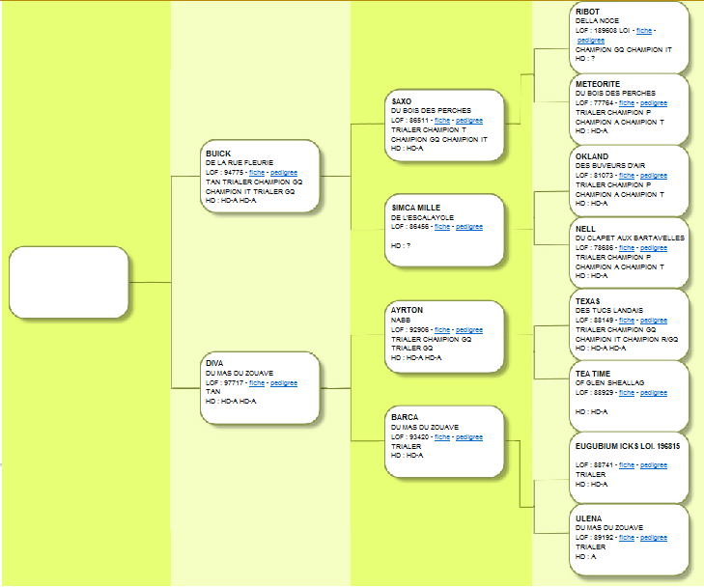Screen dimensions: 704x588
Task: Click TEA TIME's fiche link
Action: pos(627,393)
